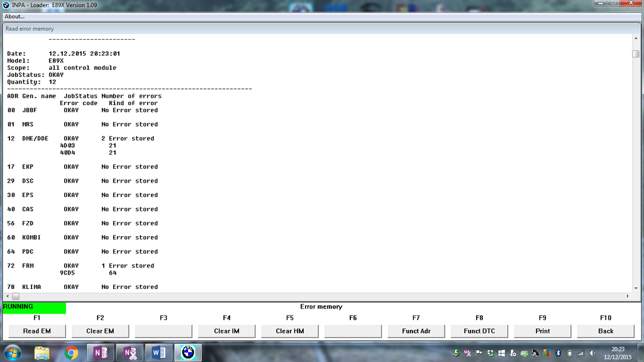Click the colorful AVG tray icon
This screenshot has width=644, height=362.
(x=547, y=353)
